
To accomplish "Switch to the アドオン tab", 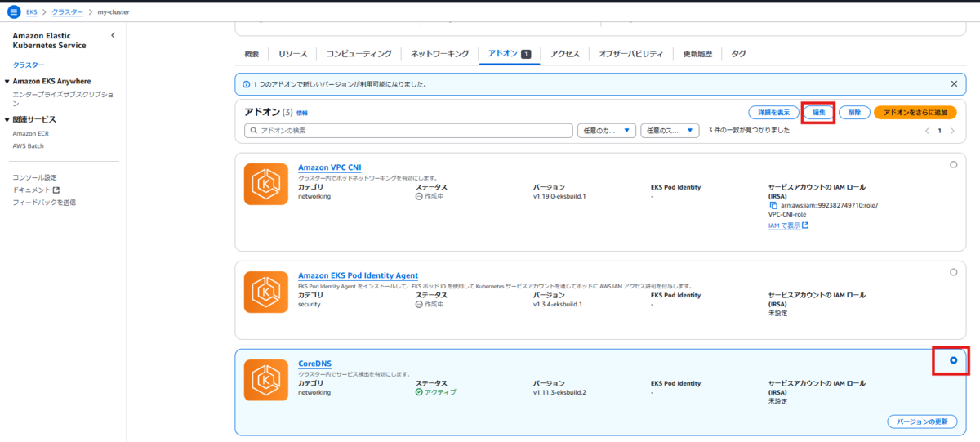I will point(510,54).
